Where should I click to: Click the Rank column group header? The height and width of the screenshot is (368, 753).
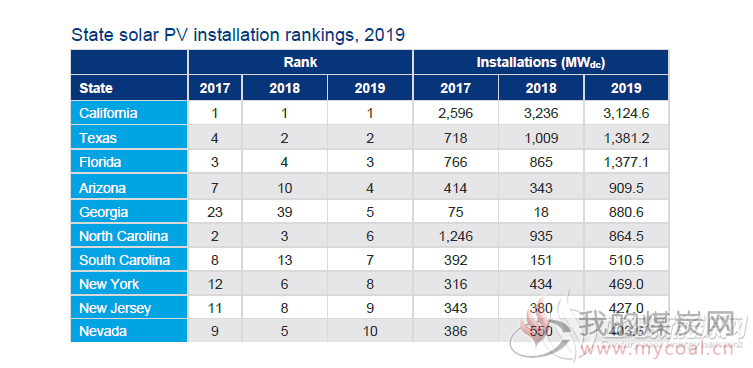click(x=300, y=62)
